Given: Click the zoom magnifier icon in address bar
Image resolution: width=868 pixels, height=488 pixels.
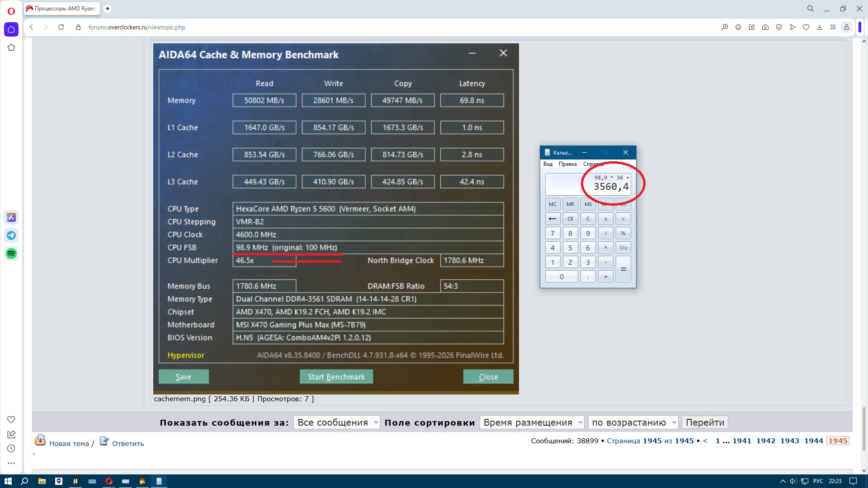Looking at the screenshot, I should 725,27.
